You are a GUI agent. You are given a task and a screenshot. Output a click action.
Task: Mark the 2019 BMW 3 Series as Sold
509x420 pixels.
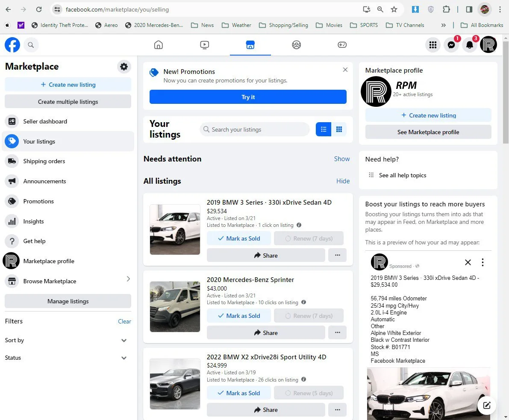point(239,238)
